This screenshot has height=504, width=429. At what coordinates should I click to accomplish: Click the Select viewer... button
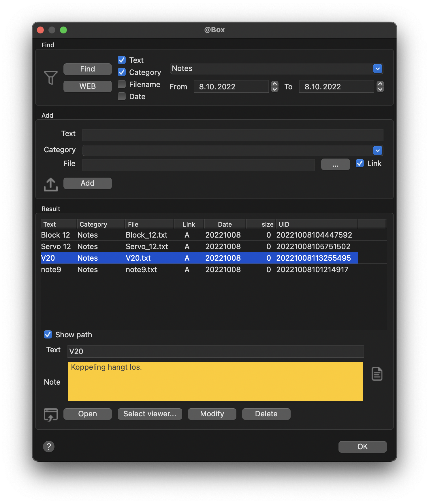150,414
